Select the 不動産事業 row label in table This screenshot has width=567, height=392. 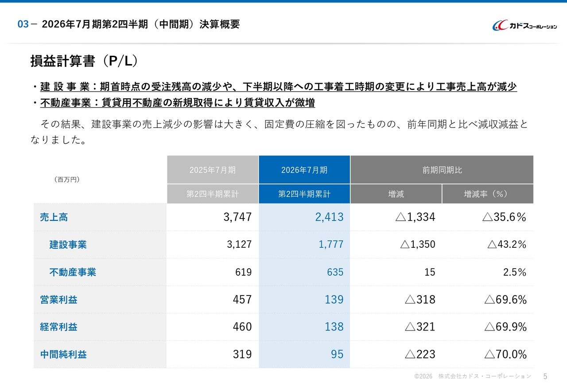click(73, 272)
